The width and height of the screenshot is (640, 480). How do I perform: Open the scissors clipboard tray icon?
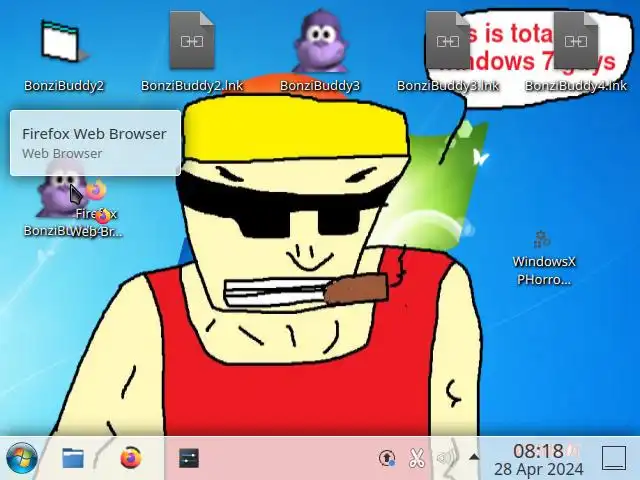[x=417, y=458]
